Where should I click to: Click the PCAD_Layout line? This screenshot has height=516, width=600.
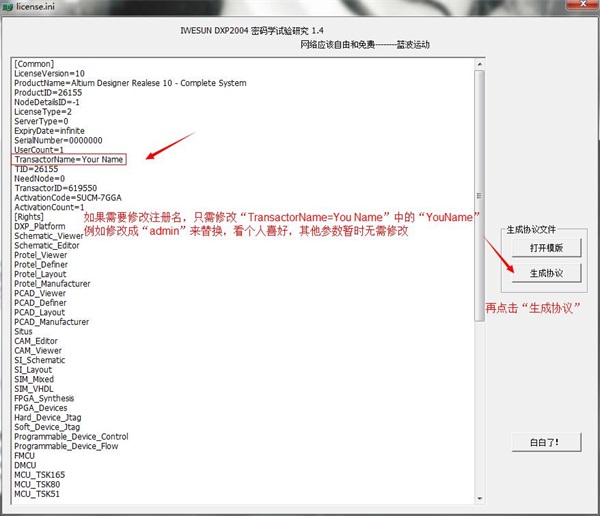point(39,312)
